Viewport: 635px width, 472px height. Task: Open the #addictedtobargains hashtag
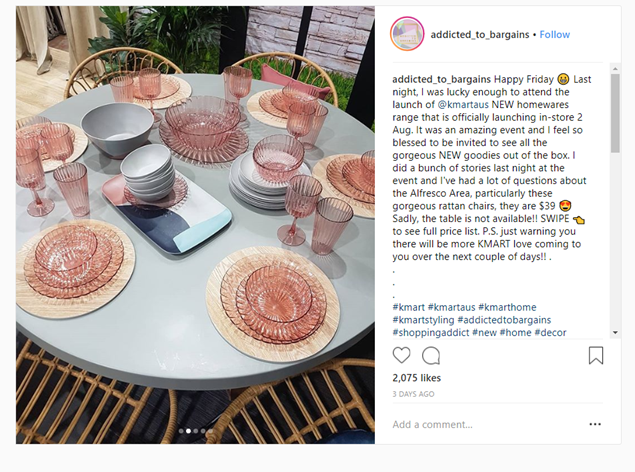coord(504,320)
